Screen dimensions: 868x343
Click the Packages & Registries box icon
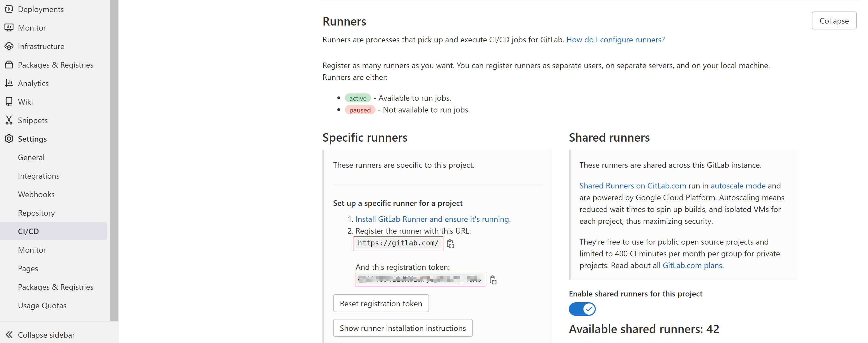[9, 65]
